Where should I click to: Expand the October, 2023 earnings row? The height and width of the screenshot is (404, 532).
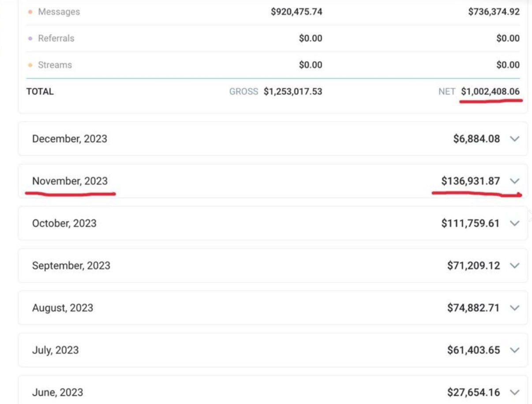tap(515, 223)
